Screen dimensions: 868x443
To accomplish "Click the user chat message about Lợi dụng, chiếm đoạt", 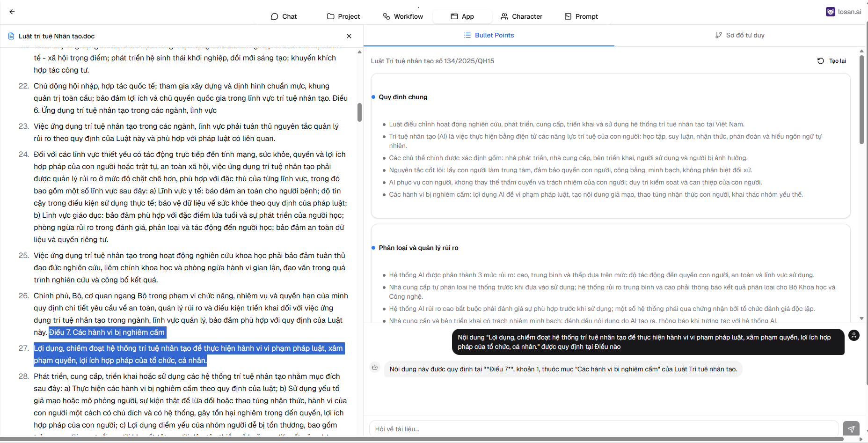I will point(648,342).
